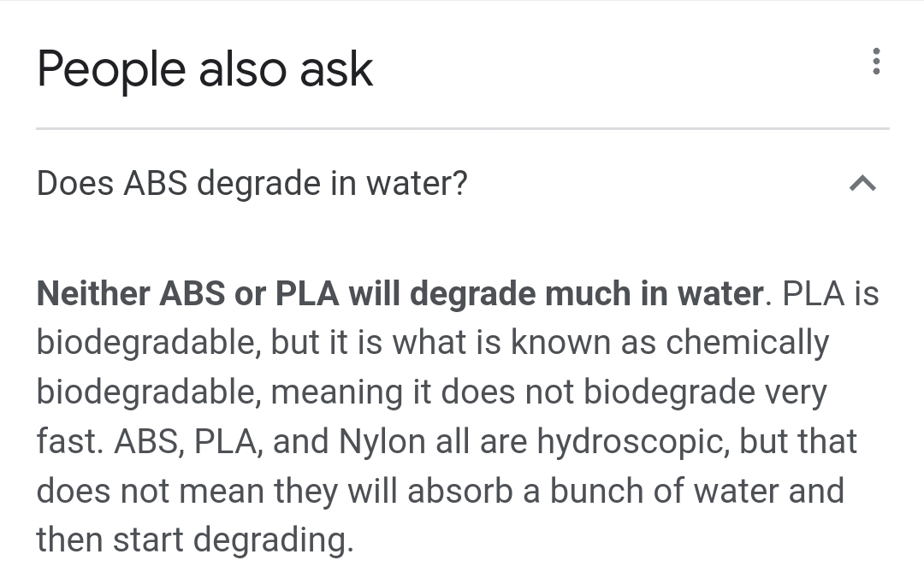
Task: Click the word 'Nylon' in the answer
Action: [382, 442]
